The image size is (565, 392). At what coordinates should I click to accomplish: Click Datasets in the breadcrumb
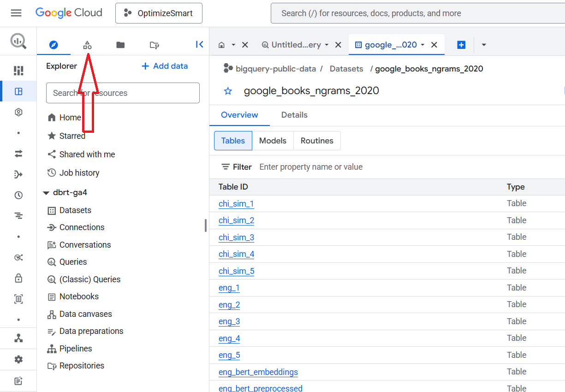pyautogui.click(x=346, y=69)
